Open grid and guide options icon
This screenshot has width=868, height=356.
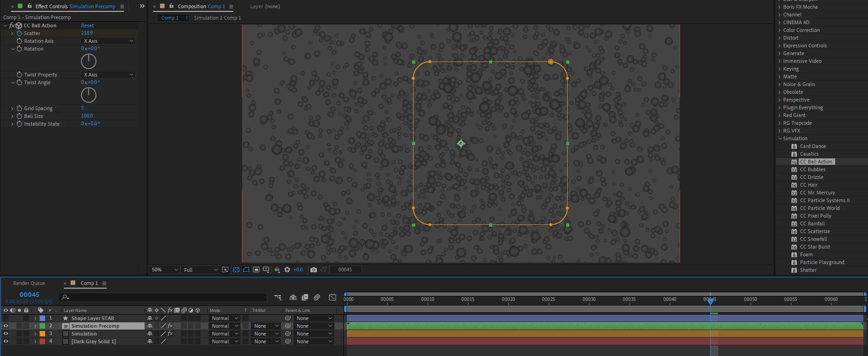click(266, 270)
